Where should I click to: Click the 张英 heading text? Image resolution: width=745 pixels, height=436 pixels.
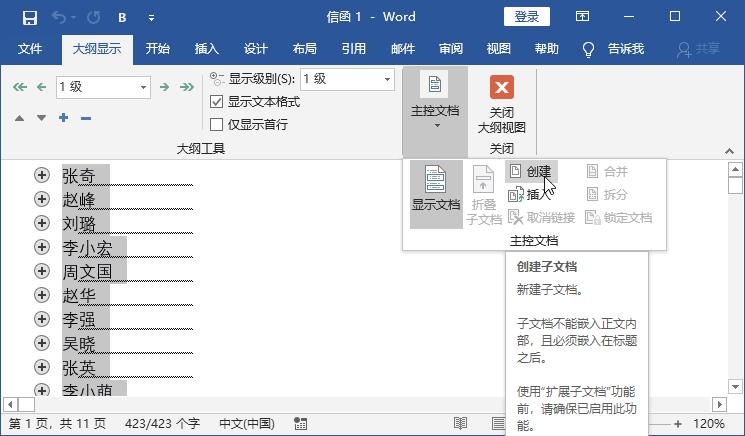pyautogui.click(x=79, y=368)
